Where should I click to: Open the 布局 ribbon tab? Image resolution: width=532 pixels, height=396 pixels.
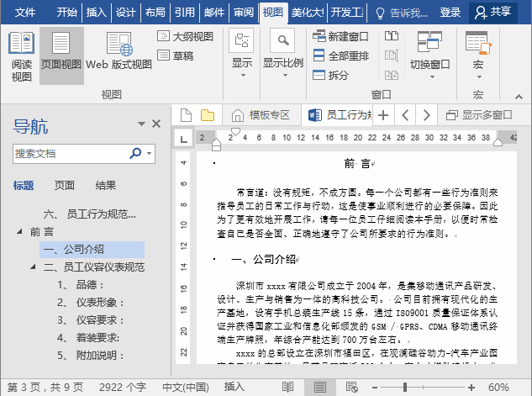pos(155,13)
